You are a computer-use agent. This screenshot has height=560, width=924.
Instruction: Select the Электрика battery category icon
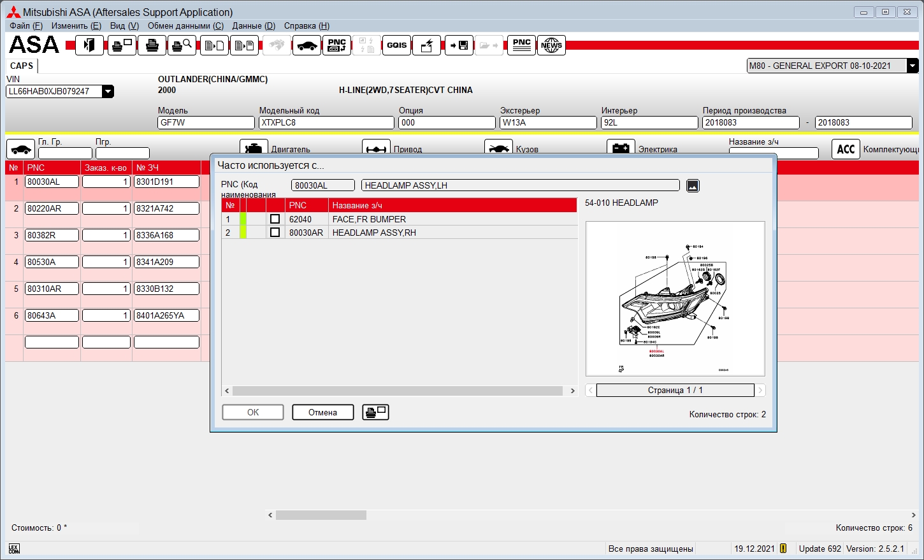pyautogui.click(x=621, y=148)
